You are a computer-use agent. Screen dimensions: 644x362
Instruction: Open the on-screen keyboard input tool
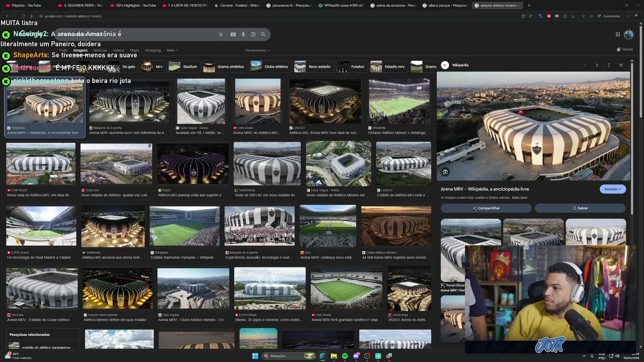[x=233, y=34]
